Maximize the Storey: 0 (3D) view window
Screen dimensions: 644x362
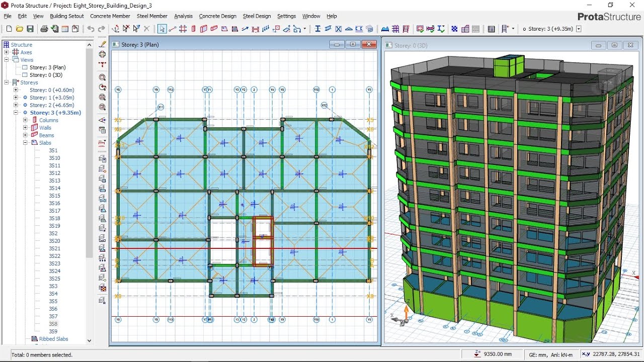click(x=614, y=45)
